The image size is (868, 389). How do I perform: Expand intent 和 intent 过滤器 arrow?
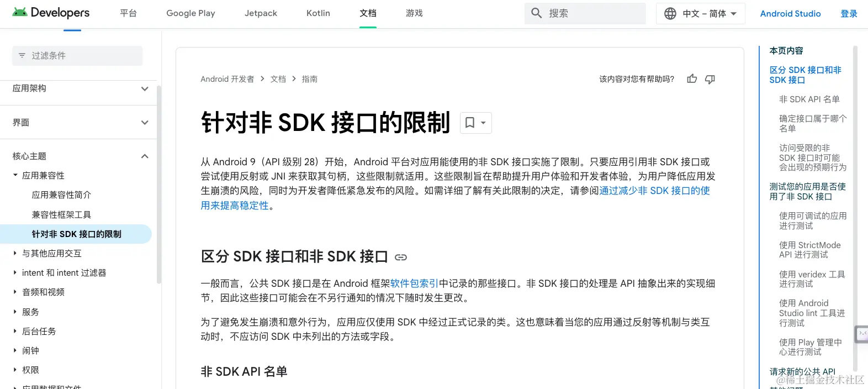tap(15, 272)
